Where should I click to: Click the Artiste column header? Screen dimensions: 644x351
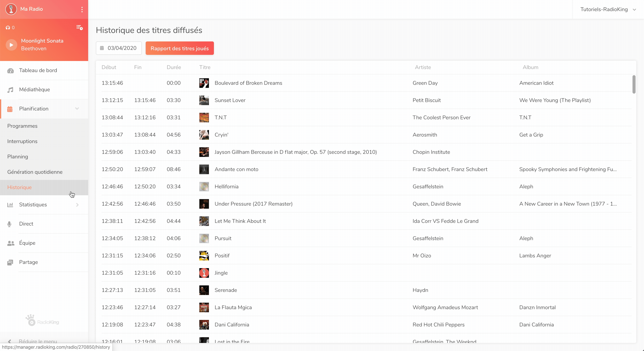(x=423, y=67)
